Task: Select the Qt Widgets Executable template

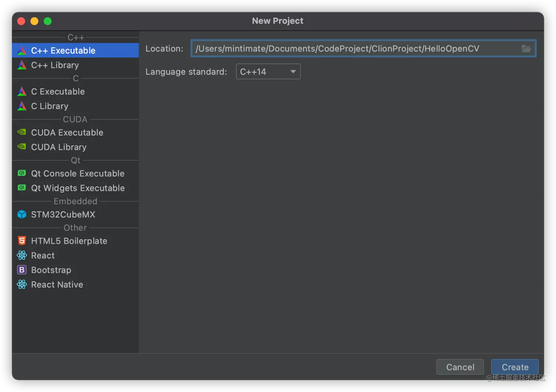Action: [78, 188]
